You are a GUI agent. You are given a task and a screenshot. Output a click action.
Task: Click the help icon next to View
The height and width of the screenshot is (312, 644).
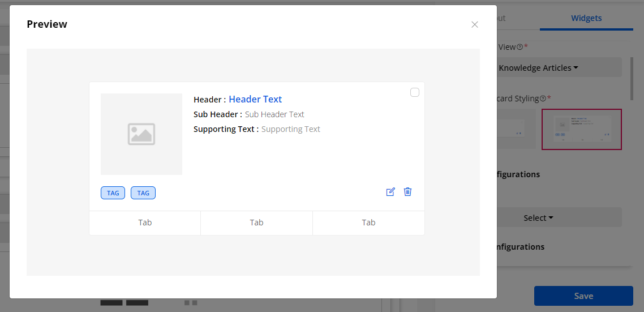coord(520,48)
